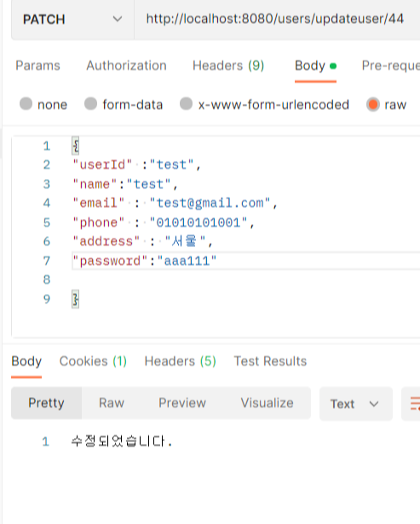This screenshot has height=524, width=420.
Task: Click the "email" line in editor
Action: pyautogui.click(x=175, y=203)
